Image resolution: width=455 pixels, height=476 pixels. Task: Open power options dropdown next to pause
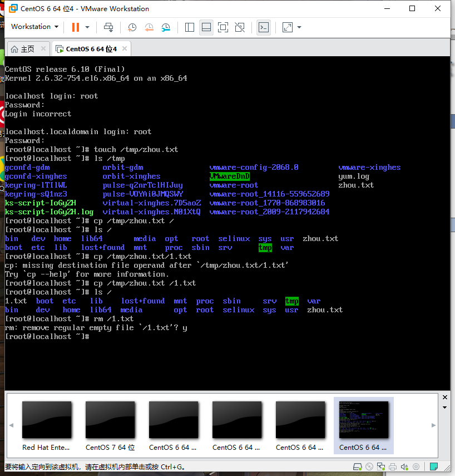click(x=87, y=27)
